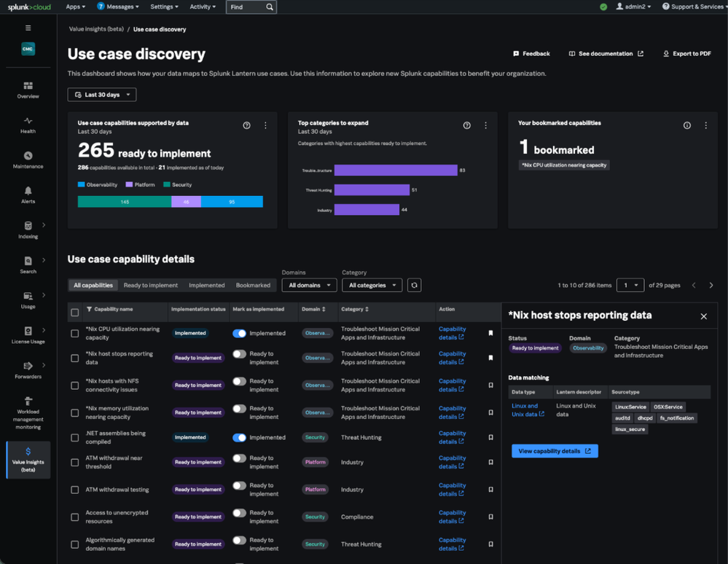Check the *Nix CPU utilization nearing capacity row
This screenshot has width=728, height=564.
pos(75,333)
